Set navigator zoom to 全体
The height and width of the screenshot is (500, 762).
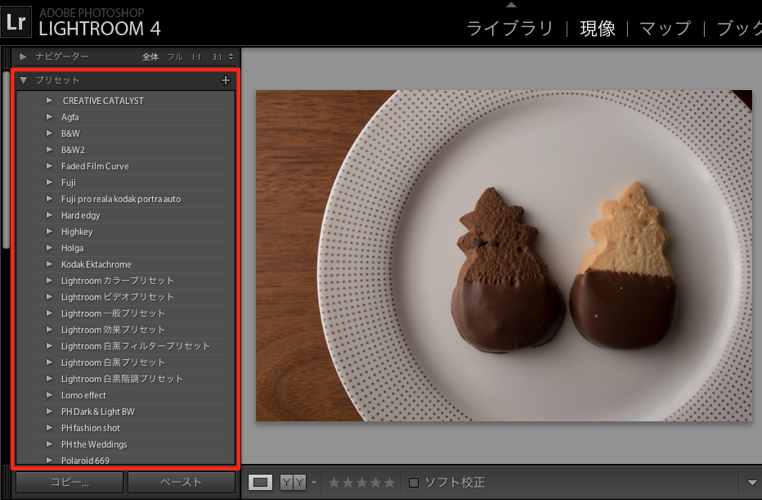[150, 57]
